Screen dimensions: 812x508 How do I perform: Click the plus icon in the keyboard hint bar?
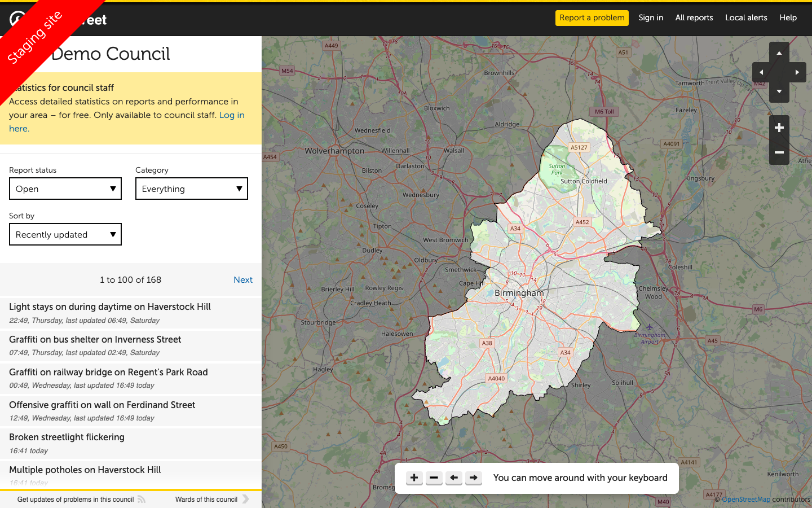click(x=414, y=478)
